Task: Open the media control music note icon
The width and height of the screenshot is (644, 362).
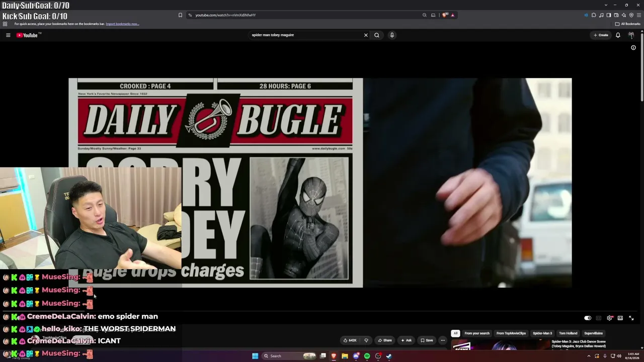Action: pos(601,15)
